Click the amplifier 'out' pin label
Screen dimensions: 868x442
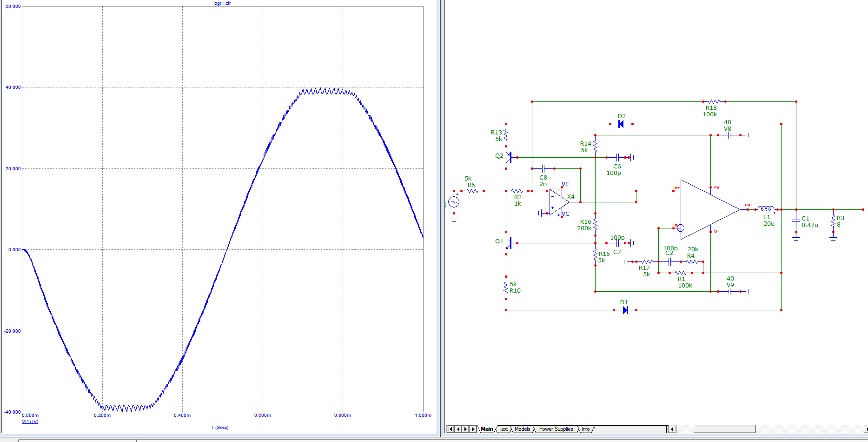click(x=748, y=204)
